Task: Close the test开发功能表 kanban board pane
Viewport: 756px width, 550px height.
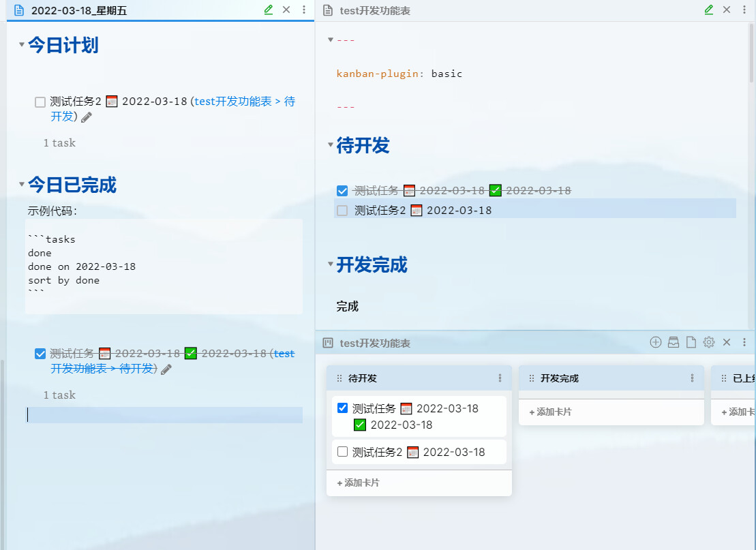Action: pos(727,342)
